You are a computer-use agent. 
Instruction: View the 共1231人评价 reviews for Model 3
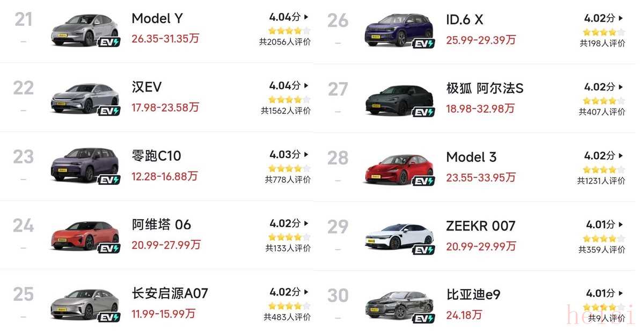tap(601, 181)
